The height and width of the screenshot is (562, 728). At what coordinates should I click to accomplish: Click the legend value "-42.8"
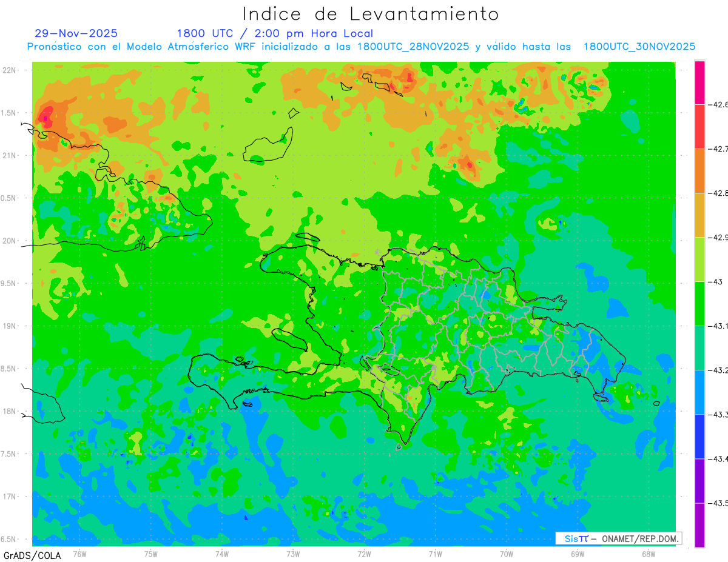pos(719,193)
